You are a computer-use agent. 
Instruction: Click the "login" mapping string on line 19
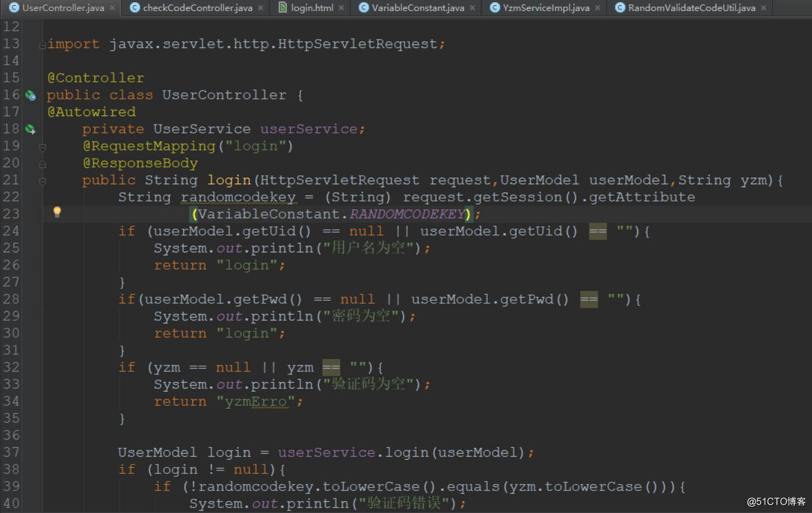(255, 146)
